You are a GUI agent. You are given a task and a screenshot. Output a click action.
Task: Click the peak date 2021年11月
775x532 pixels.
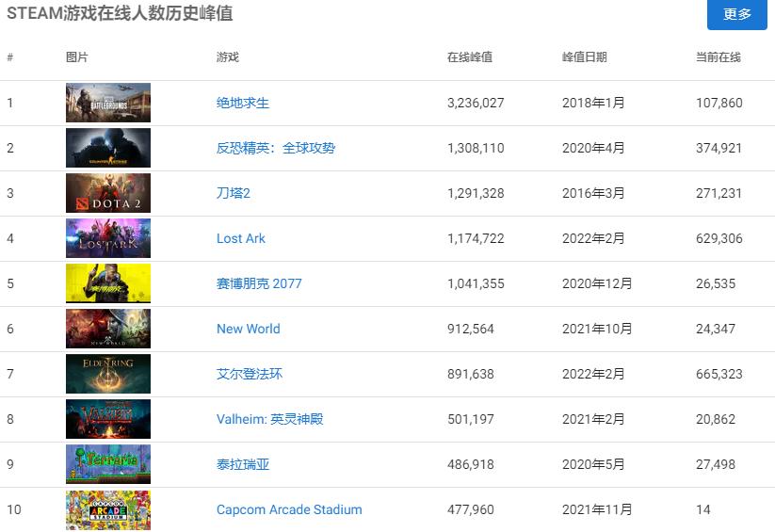point(597,509)
